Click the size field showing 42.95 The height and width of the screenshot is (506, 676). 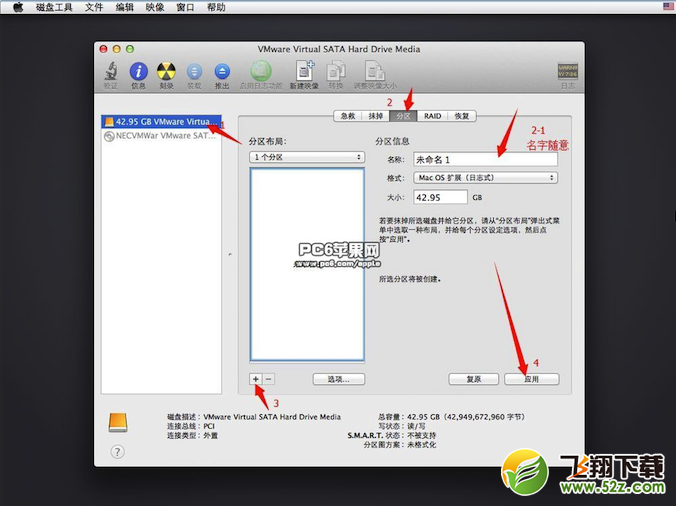point(440,197)
